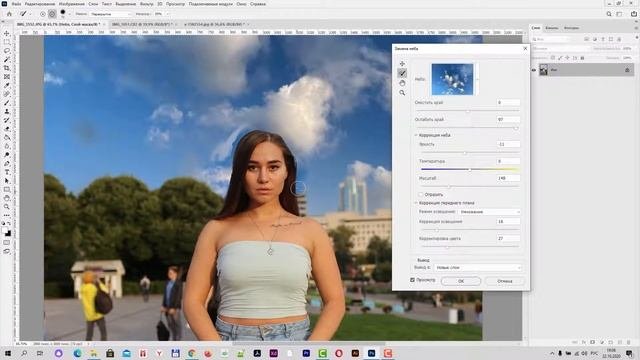The height and width of the screenshot is (360, 640).
Task: Click the Shift Edge (Сместить край) slider
Action: [x=467, y=111]
